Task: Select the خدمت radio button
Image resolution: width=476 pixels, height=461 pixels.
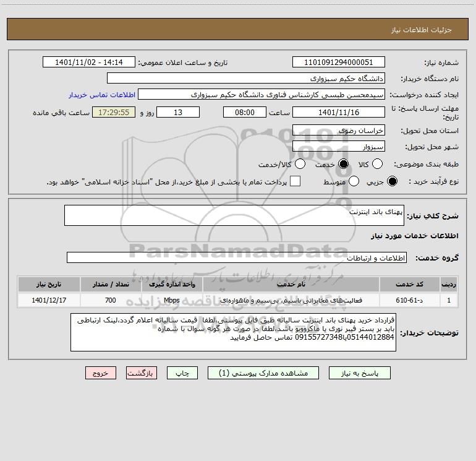Action: point(343,164)
